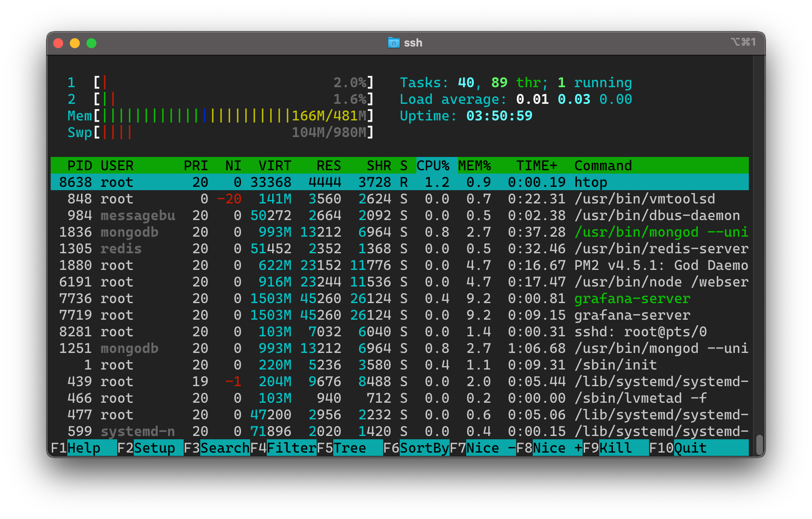Click the 1.2 CPU% value of htop

tap(437, 182)
